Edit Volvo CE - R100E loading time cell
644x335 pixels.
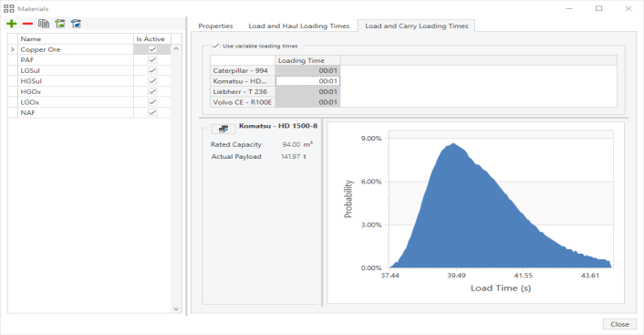click(307, 102)
